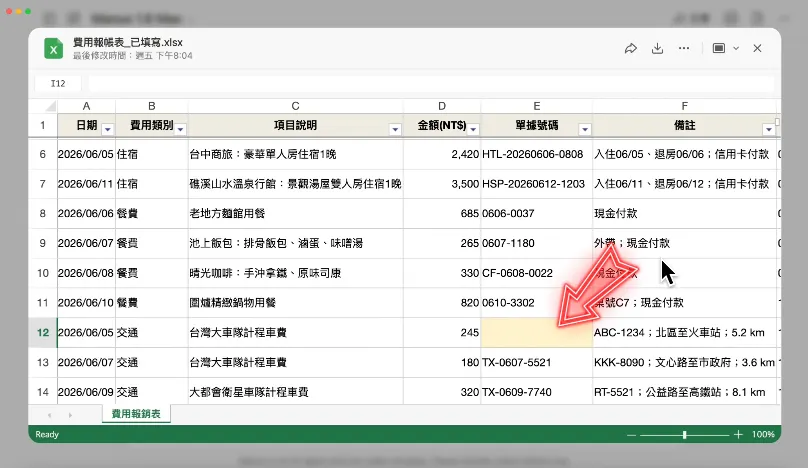Image resolution: width=808 pixels, height=468 pixels.
Task: Open the 日期 column filter dropdown
Action: tap(107, 129)
